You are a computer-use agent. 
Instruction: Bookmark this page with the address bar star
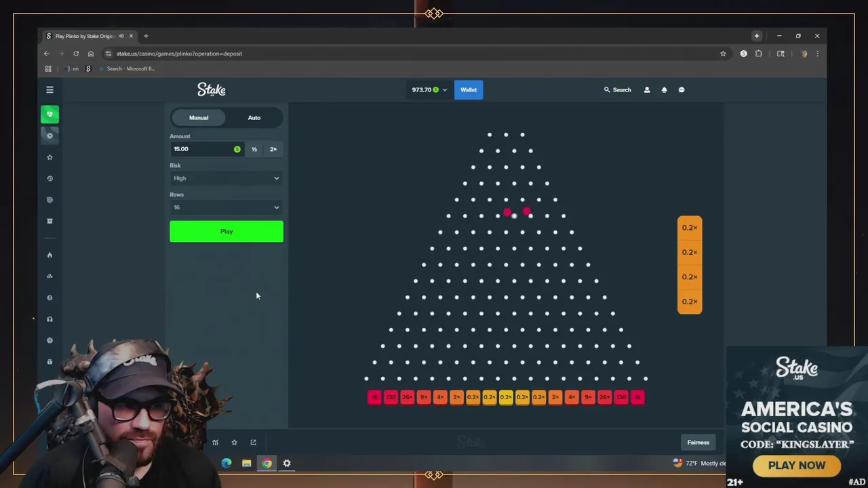pos(723,54)
